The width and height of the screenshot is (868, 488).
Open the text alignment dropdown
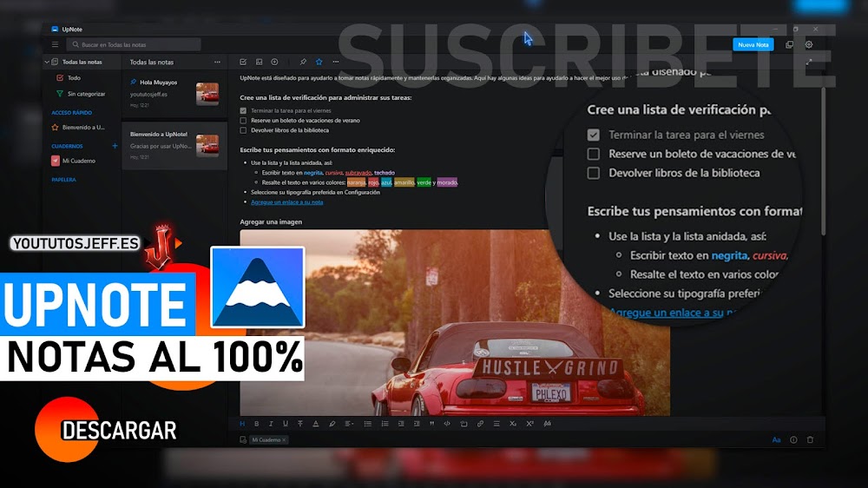point(349,424)
